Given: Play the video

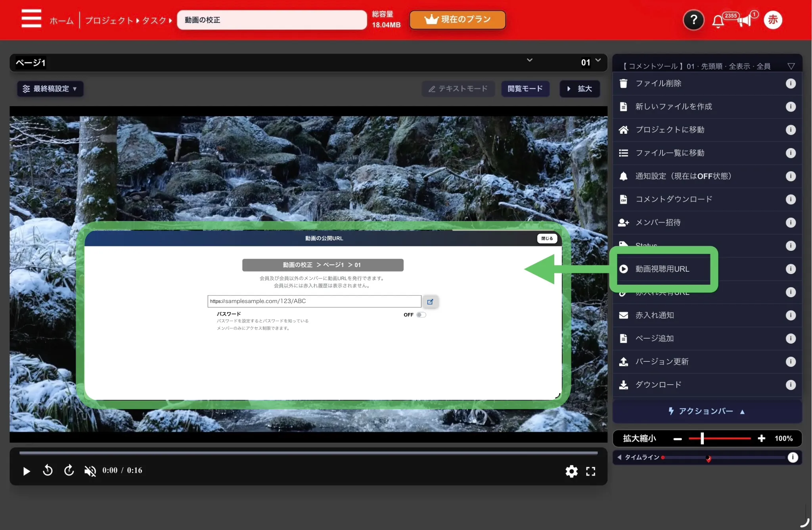Looking at the screenshot, I should [27, 471].
